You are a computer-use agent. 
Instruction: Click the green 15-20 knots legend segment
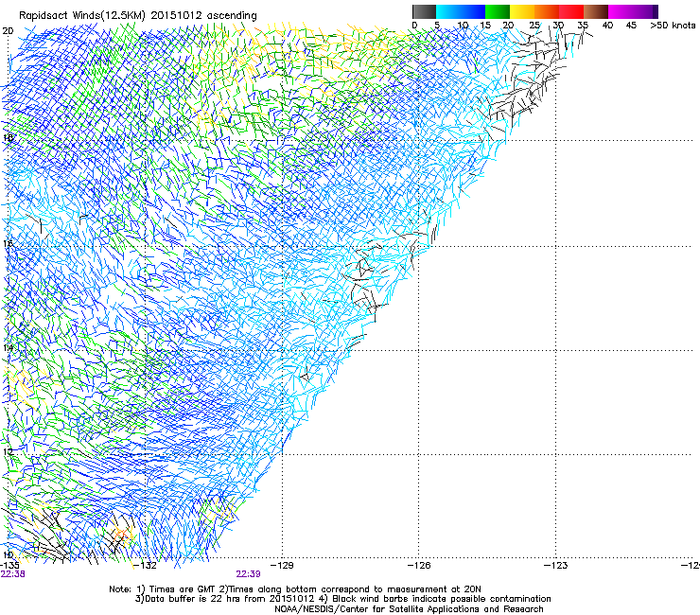click(498, 11)
